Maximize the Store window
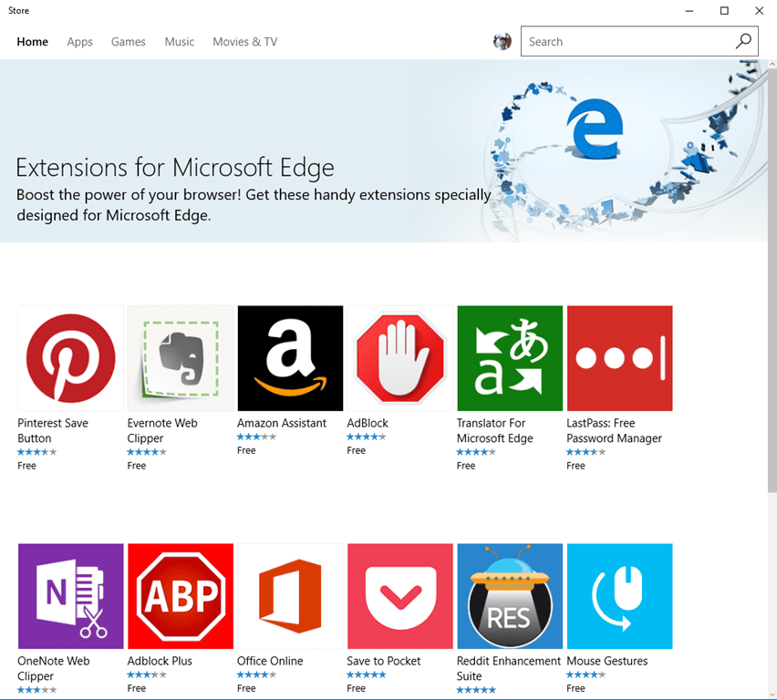777x700 pixels. tap(724, 10)
